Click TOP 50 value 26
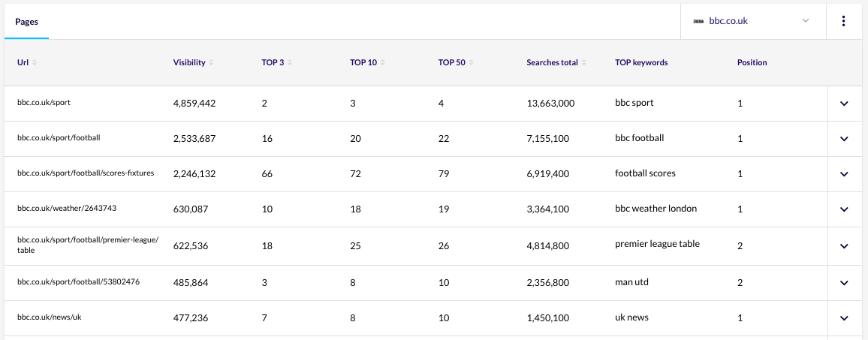Image resolution: width=868 pixels, height=340 pixels. [x=444, y=246]
